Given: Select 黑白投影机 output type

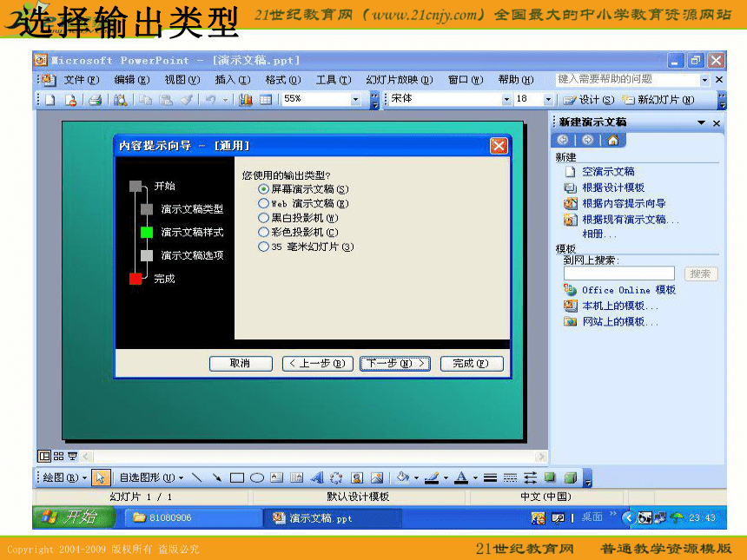Looking at the screenshot, I should pyautogui.click(x=298, y=218).
